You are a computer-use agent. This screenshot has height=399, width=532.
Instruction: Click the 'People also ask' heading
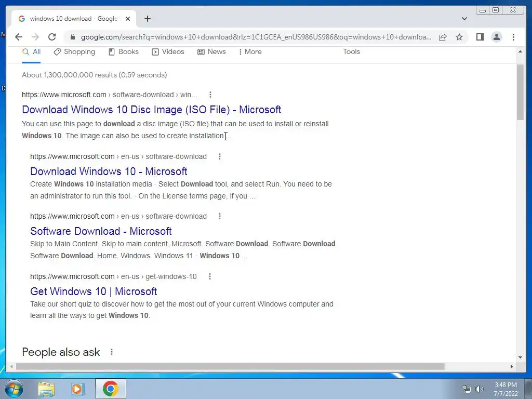[x=61, y=352]
